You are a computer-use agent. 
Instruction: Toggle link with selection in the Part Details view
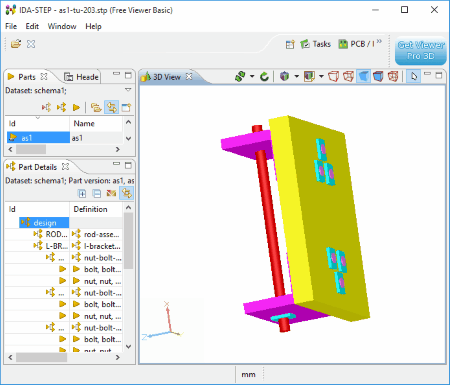[x=127, y=193]
